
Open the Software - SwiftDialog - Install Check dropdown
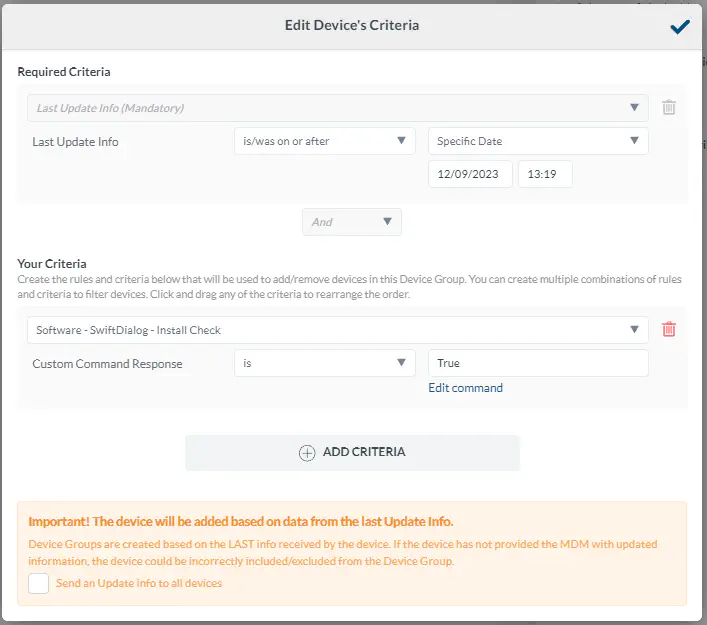337,329
